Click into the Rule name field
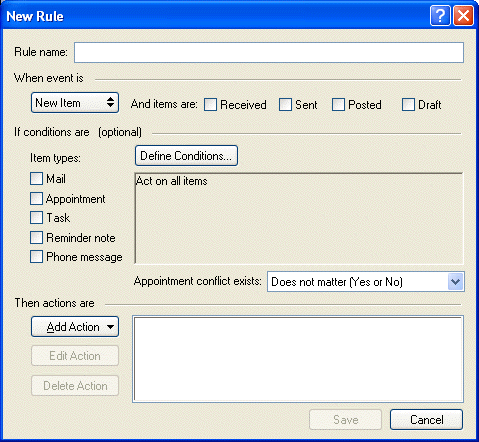The height and width of the screenshot is (442, 479). (269, 52)
